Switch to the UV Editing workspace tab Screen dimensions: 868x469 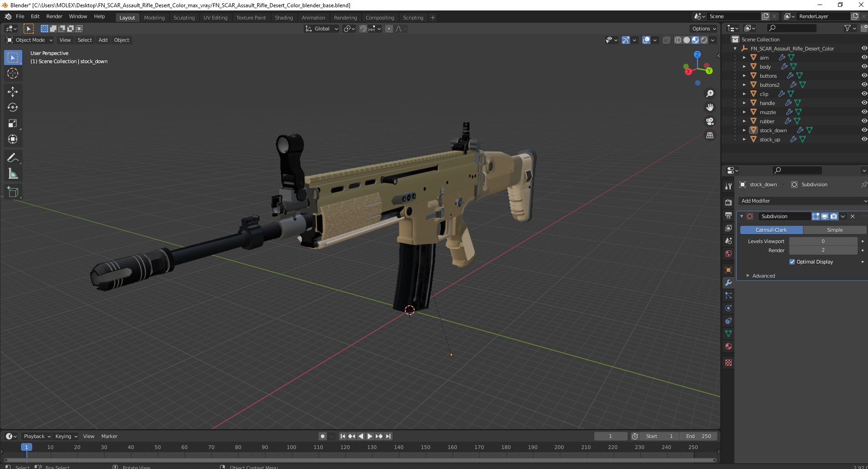tap(215, 18)
